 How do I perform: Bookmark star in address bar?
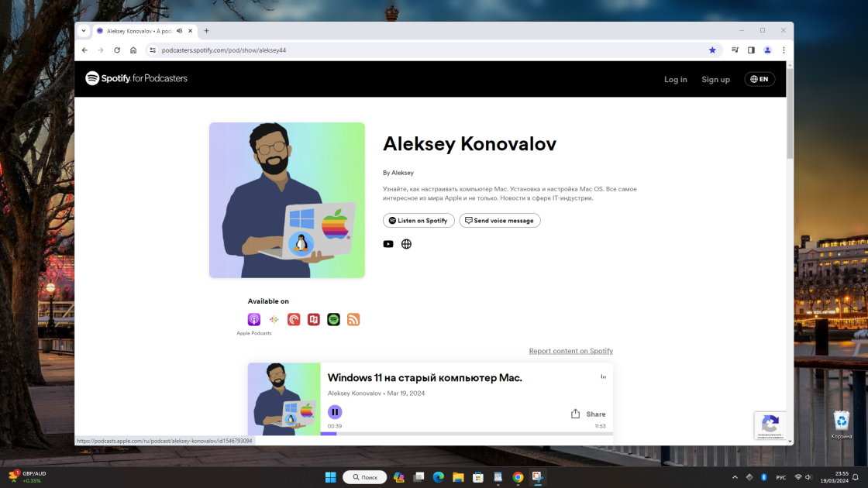(x=712, y=50)
